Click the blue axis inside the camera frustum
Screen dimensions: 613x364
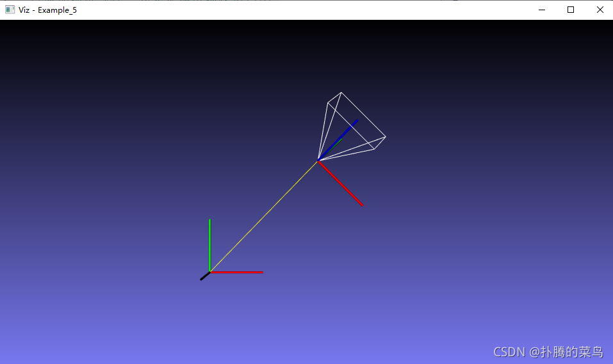point(338,140)
